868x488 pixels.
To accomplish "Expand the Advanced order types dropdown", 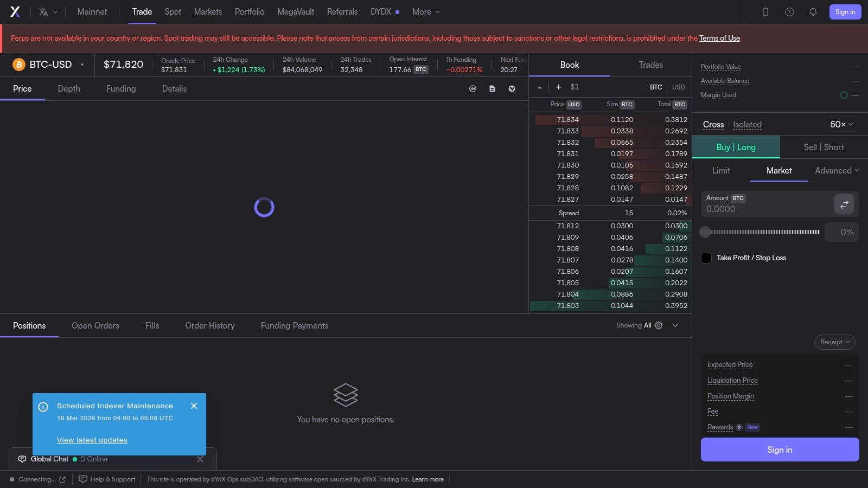I will [x=837, y=171].
